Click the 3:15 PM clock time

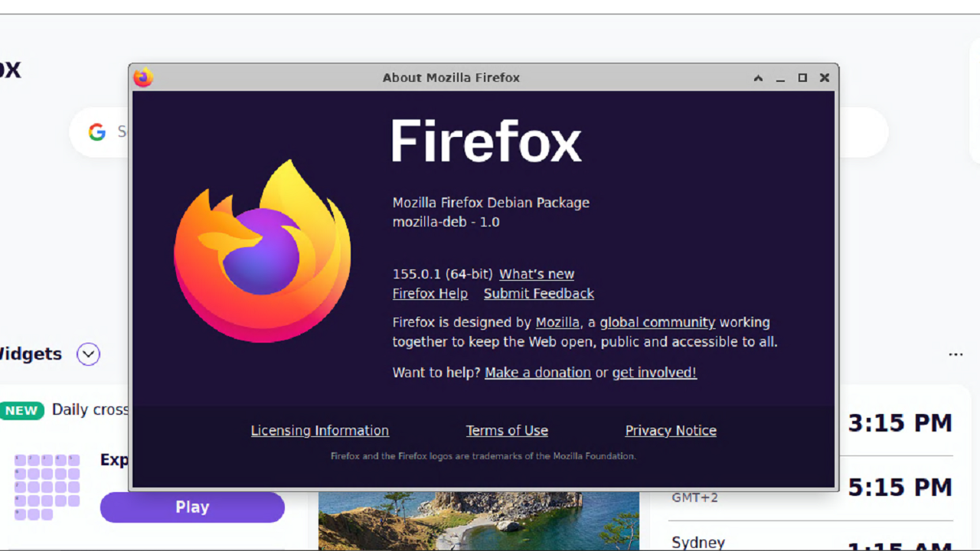[x=900, y=423]
